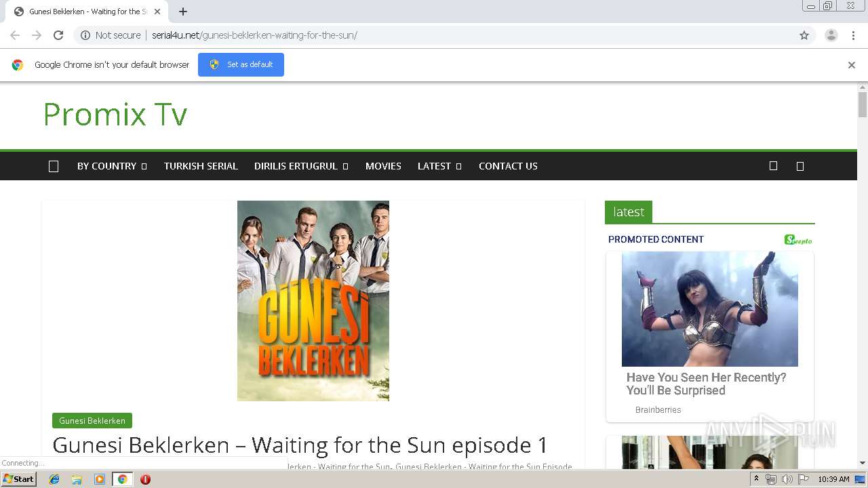Close the Gunesi Beklerken browser tab
868x488 pixels.
tap(157, 12)
